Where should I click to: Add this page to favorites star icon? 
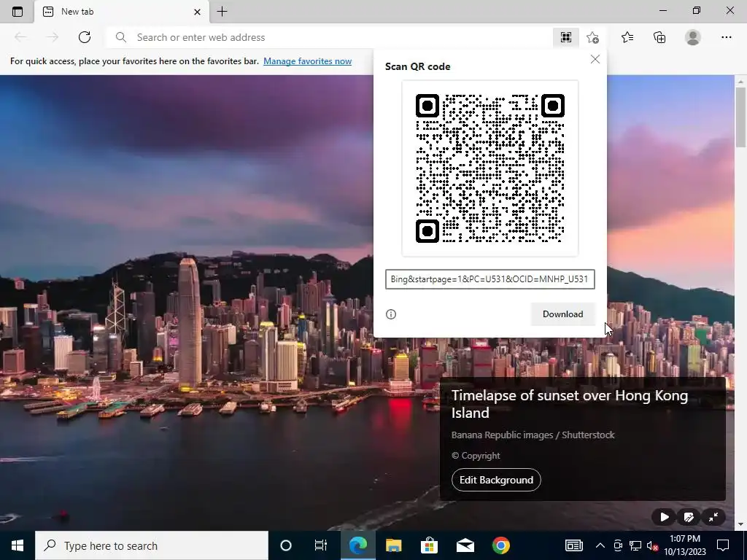tap(592, 37)
